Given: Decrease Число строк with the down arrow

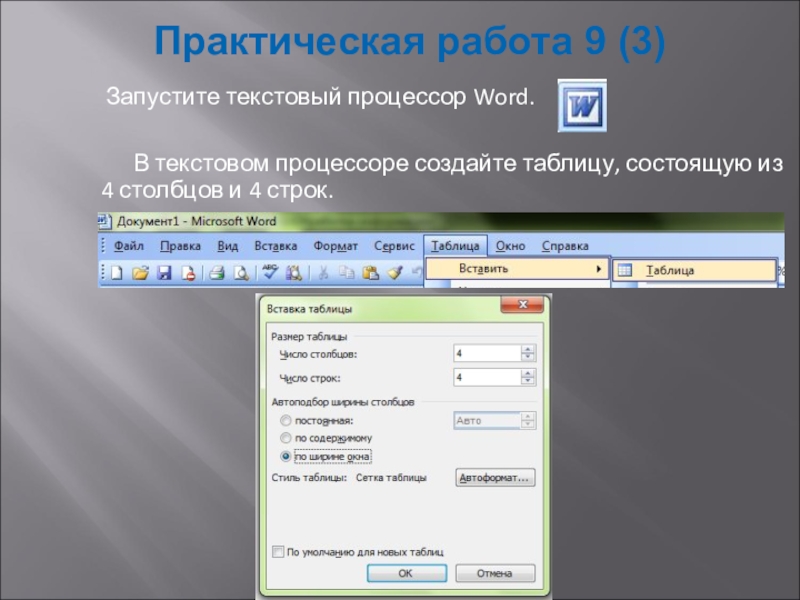Looking at the screenshot, I should 528,382.
